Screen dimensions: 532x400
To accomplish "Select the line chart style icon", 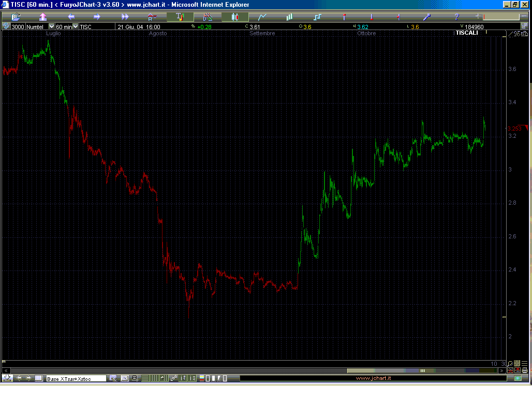I will (262, 17).
